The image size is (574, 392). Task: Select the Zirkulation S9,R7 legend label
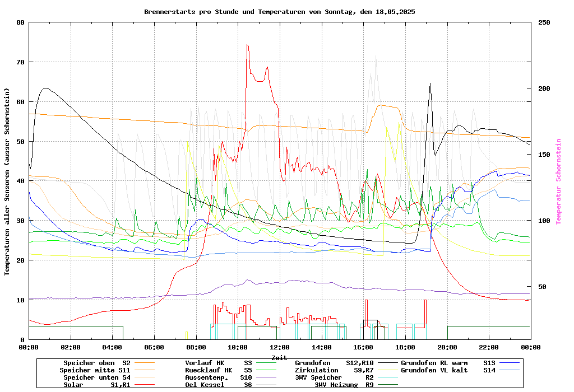coord(334,370)
